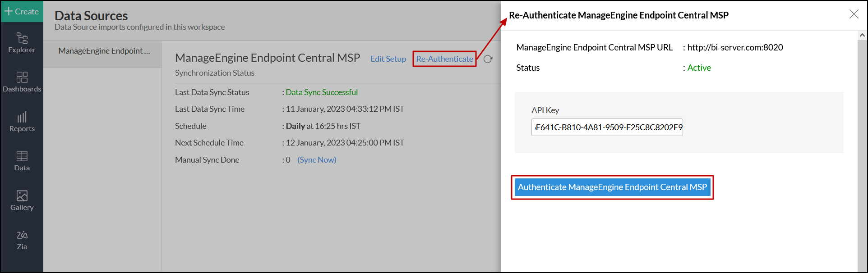Select ManageEngine Endpoint data source tab
Image resolution: width=868 pixels, height=273 pixels.
[104, 51]
